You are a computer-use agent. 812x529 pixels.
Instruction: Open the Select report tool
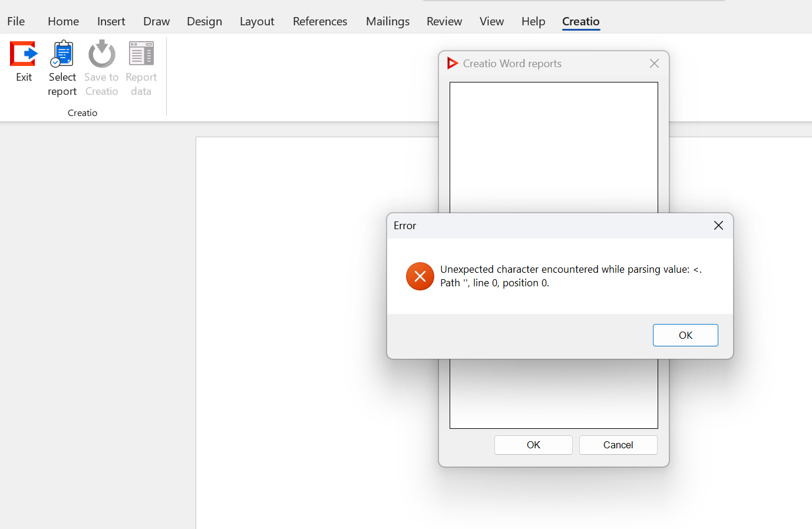[62, 68]
